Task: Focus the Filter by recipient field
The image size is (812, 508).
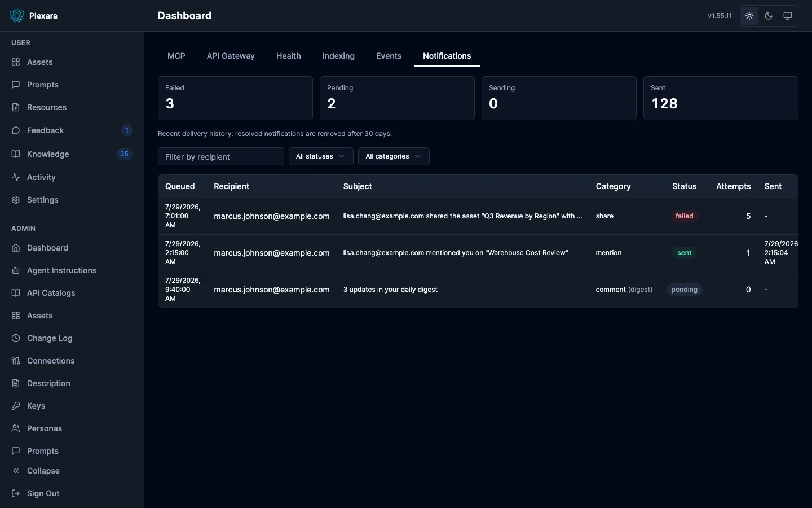Action: tap(221, 156)
